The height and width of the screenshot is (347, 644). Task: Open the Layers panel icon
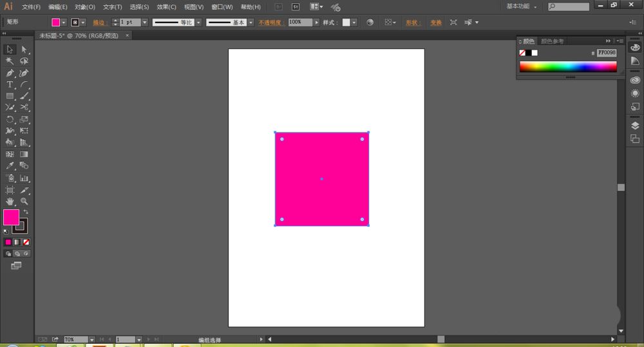635,126
